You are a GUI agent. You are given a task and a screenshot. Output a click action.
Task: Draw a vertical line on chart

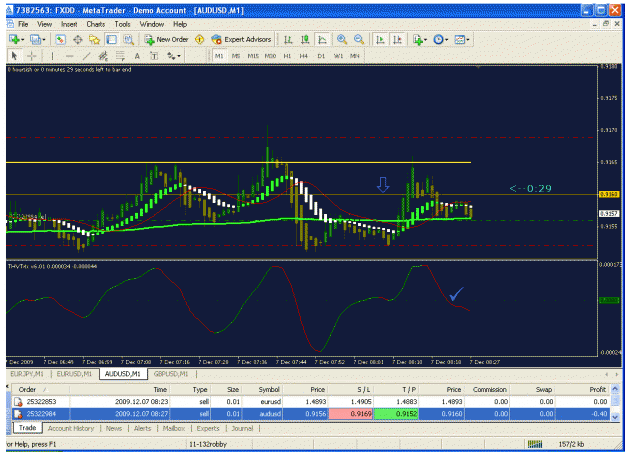(x=52, y=56)
